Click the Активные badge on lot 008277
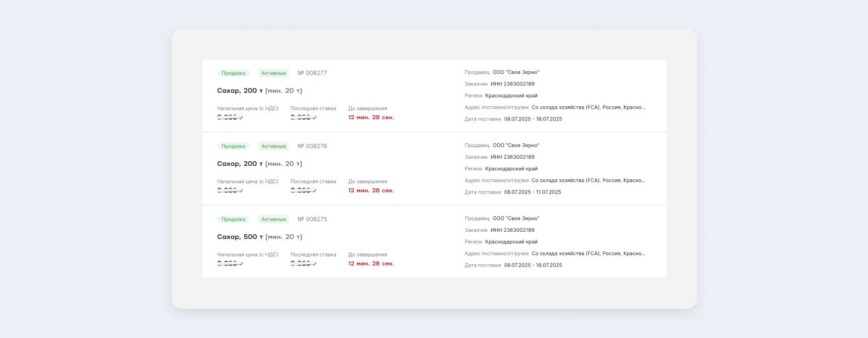 point(273,73)
